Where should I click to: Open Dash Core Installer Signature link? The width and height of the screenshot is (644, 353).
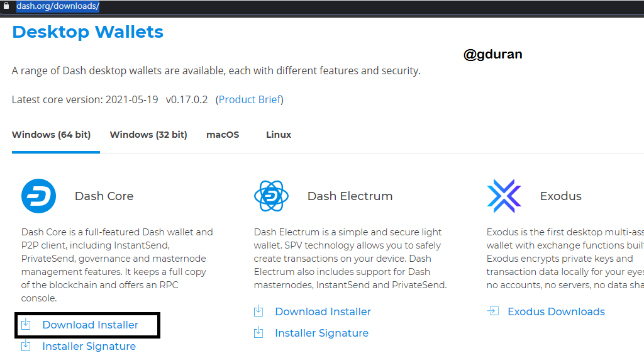pyautogui.click(x=89, y=346)
